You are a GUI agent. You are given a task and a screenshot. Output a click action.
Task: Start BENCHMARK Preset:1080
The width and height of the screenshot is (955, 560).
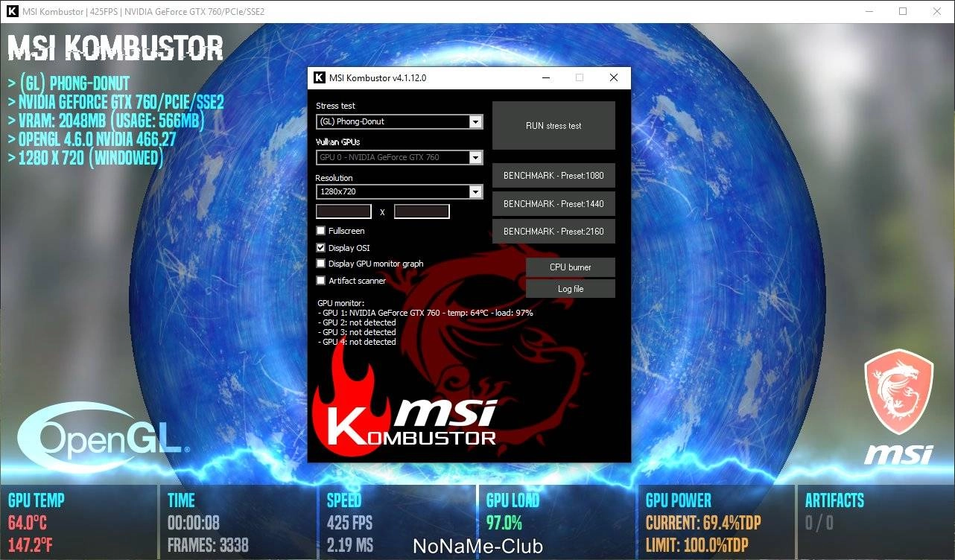click(x=553, y=176)
